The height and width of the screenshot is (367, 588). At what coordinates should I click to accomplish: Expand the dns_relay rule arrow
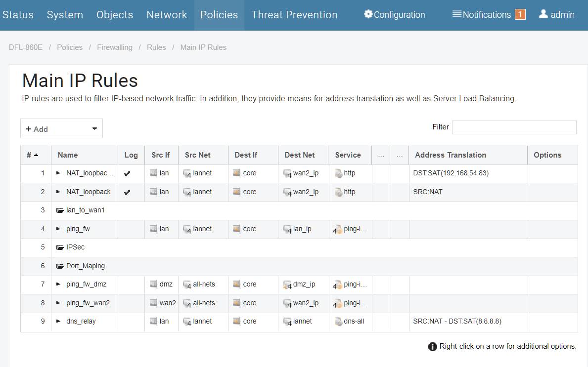(58, 322)
